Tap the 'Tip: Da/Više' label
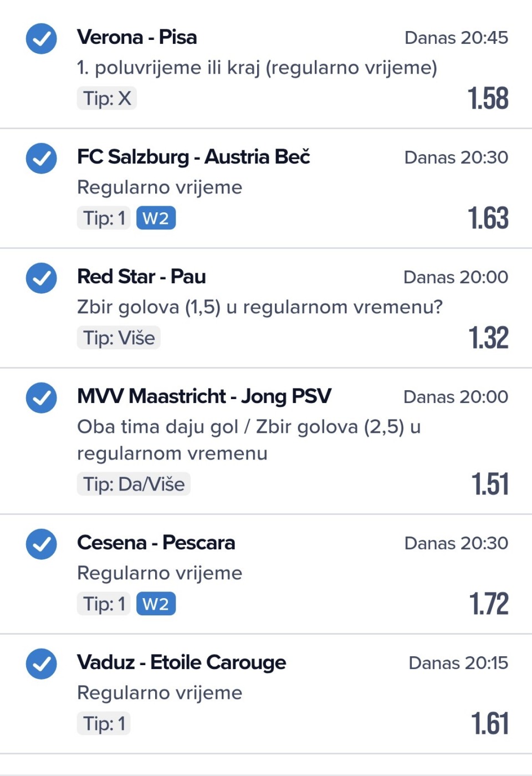532x776 pixels. [x=134, y=484]
